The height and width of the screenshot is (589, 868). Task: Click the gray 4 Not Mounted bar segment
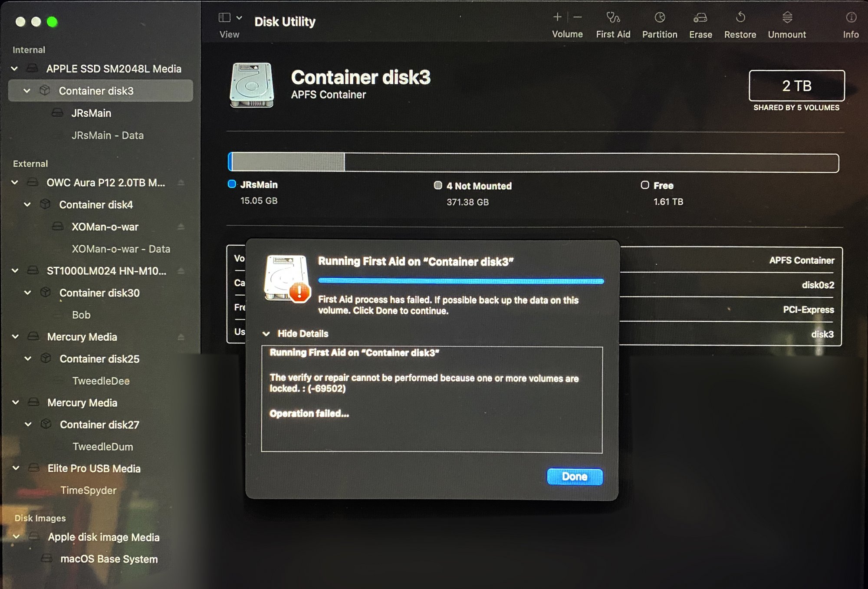coord(289,162)
